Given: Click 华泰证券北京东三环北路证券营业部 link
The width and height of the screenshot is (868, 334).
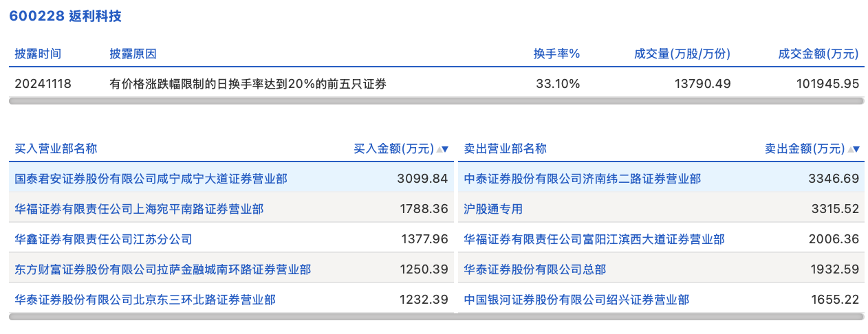Looking at the screenshot, I should [145, 300].
